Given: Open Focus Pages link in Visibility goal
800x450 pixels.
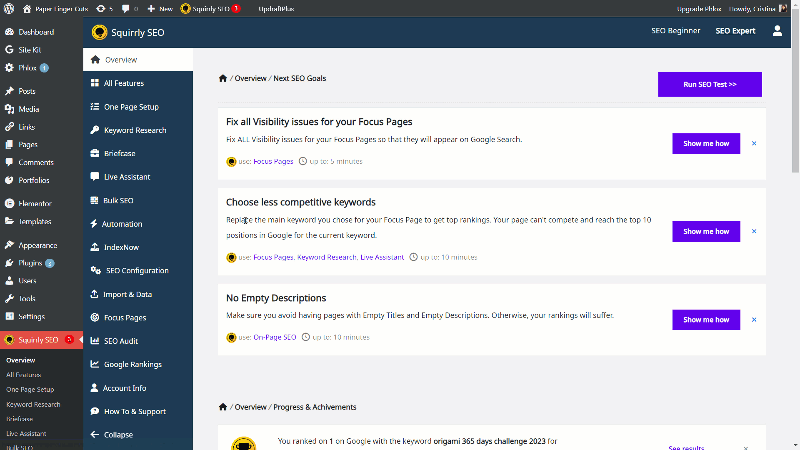Looking at the screenshot, I should 273,161.
